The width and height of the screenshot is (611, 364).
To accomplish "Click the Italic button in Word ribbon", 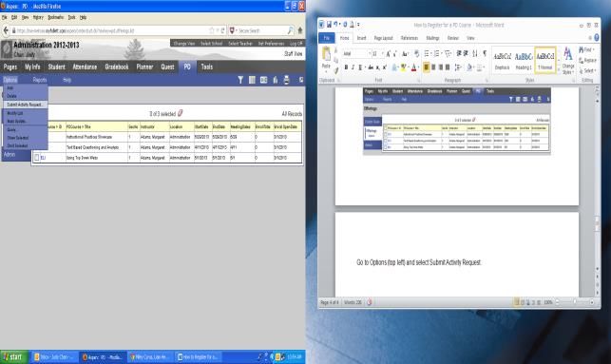I will point(353,67).
